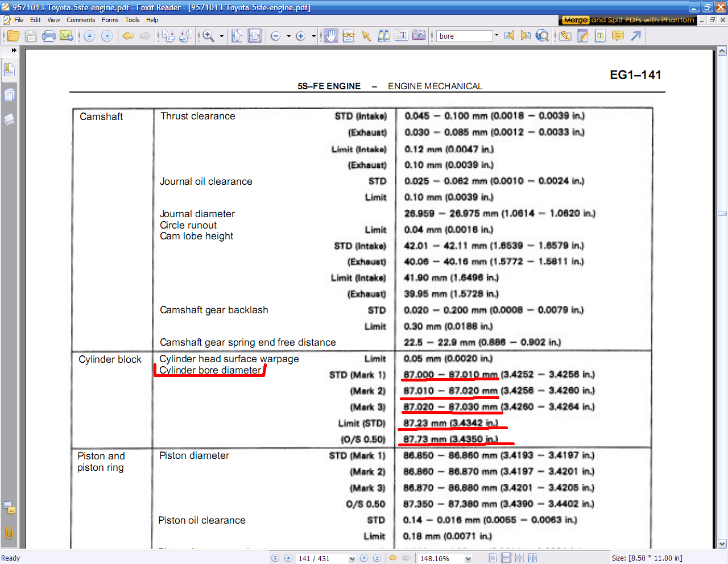Screen dimensions: 728x564
Task: Click the find text field containing bore
Action: (465, 36)
